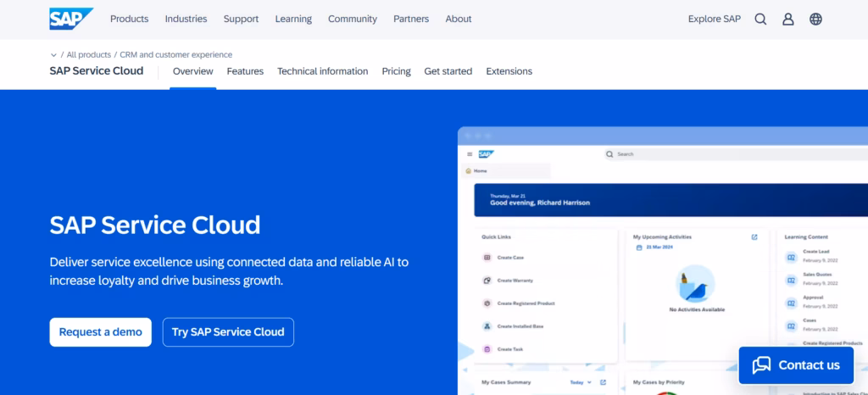Open the search magnifier icon in the header
Screen dimensions: 868x395
click(x=760, y=19)
